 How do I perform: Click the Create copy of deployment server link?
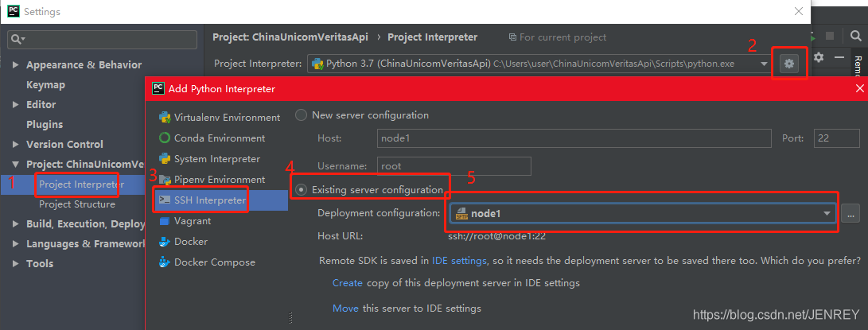pyautogui.click(x=347, y=283)
